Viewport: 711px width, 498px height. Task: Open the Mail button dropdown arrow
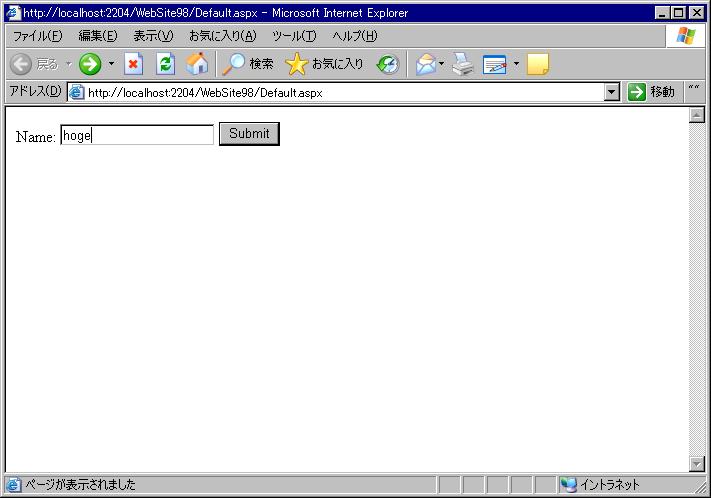[x=441, y=64]
